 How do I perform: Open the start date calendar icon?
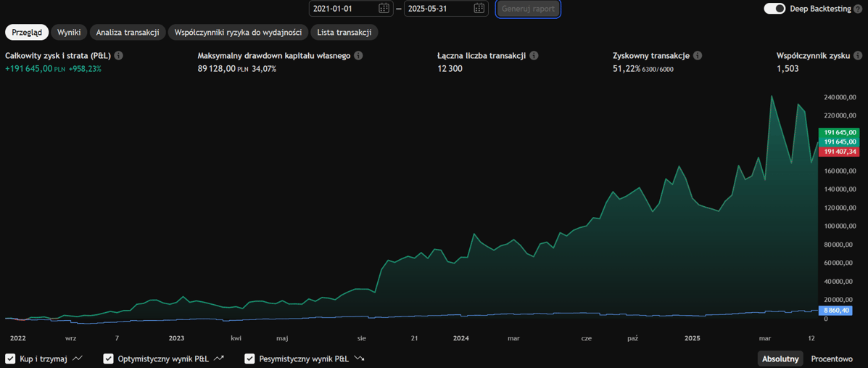pyautogui.click(x=384, y=9)
